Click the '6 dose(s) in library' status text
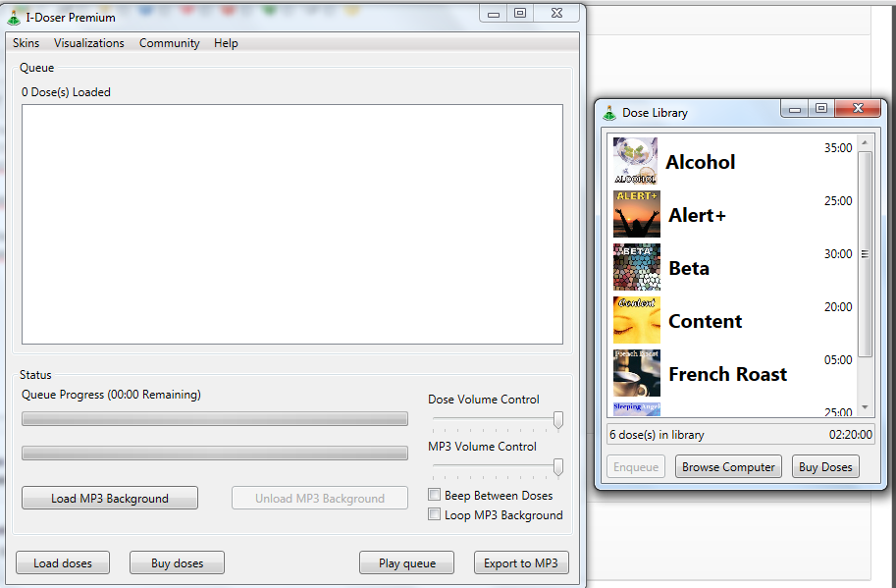Image resolution: width=896 pixels, height=588 pixels. click(657, 435)
